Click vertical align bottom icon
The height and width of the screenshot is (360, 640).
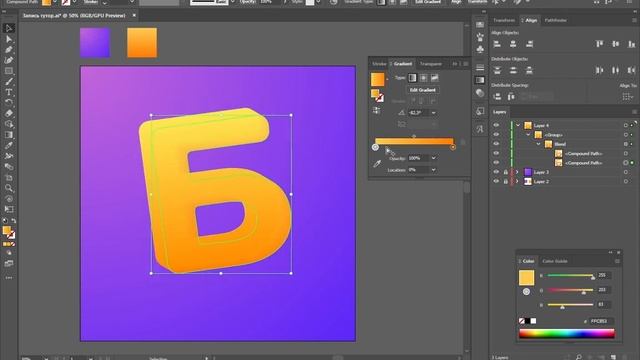tap(631, 44)
